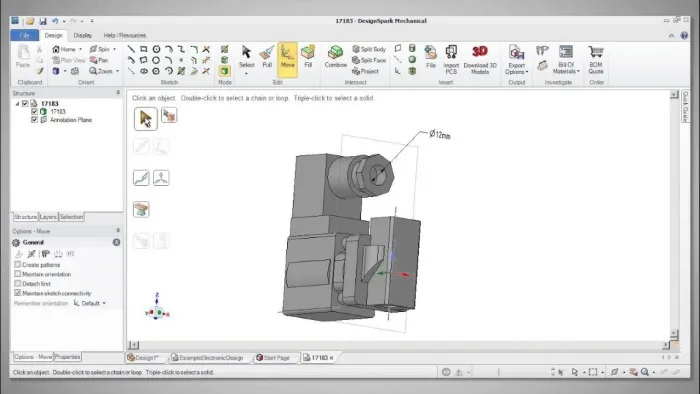Check the Detach first option

click(x=17, y=283)
